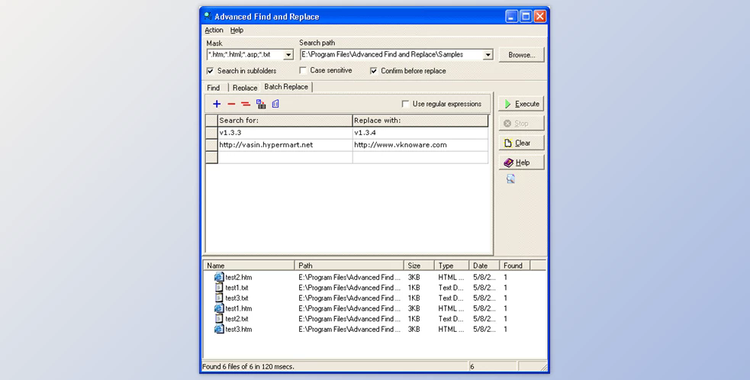This screenshot has width=750, height=380.
Task: Click the 'Replace with:' column header
Action: click(x=420, y=120)
